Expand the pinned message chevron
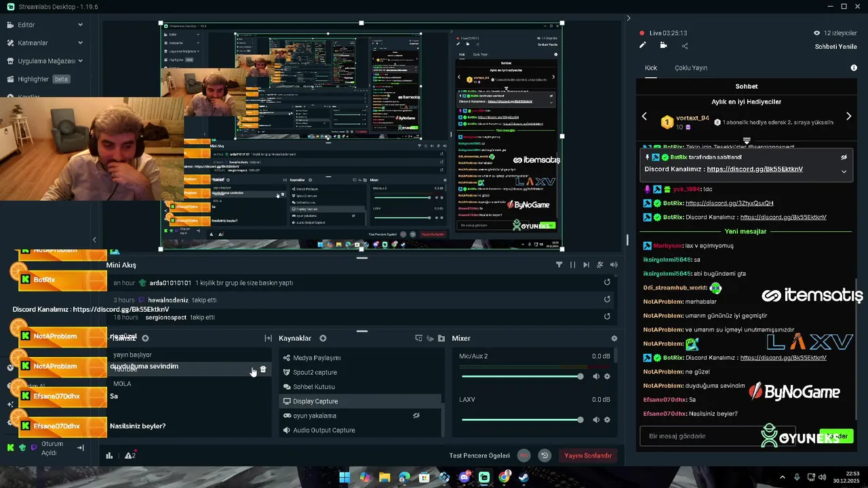The image size is (868, 488). point(844,171)
